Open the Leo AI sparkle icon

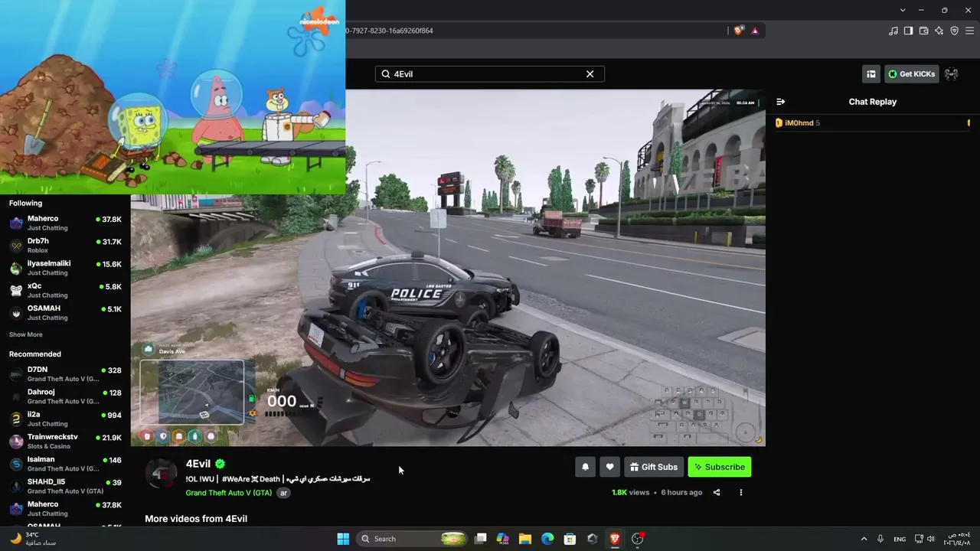(x=939, y=31)
